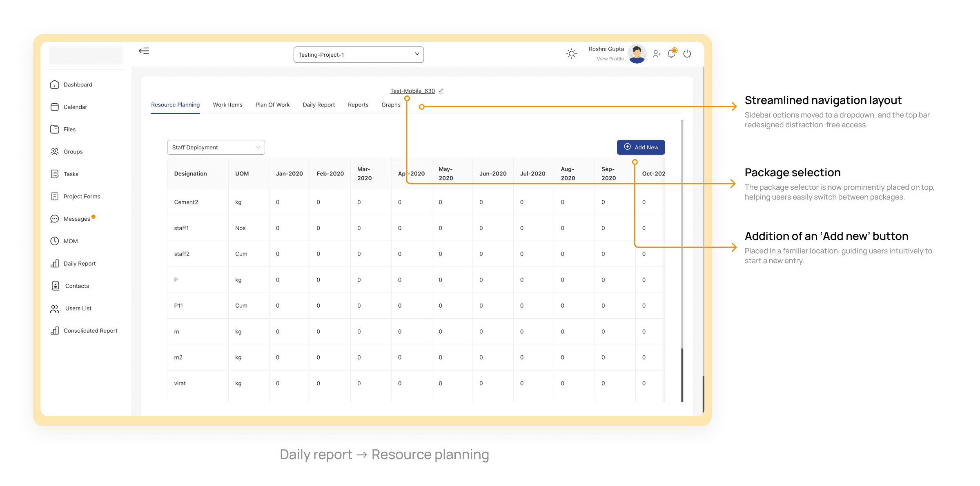Viewport: 980px width, 486px height.
Task: Open Messages in the sidebar
Action: [x=76, y=219]
